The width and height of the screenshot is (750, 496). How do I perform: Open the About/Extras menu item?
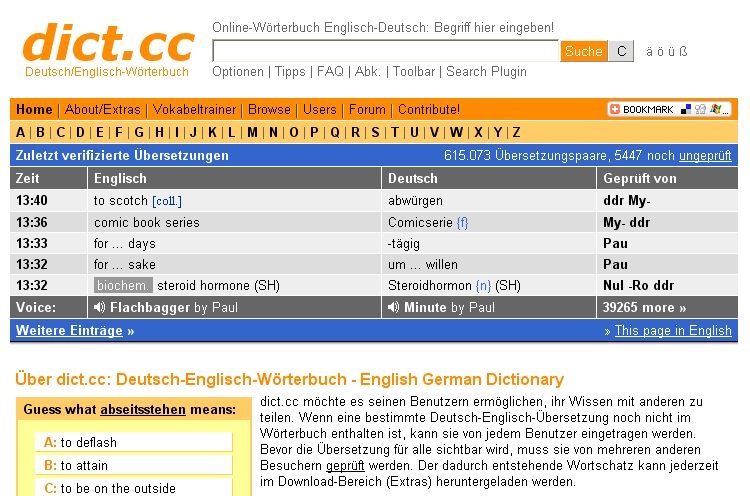pos(102,110)
